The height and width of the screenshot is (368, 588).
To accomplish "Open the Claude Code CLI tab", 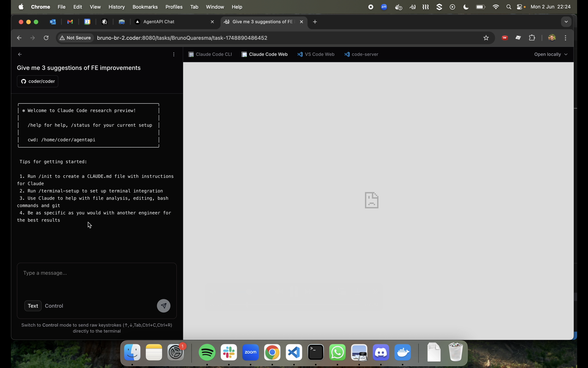I will coord(210,54).
